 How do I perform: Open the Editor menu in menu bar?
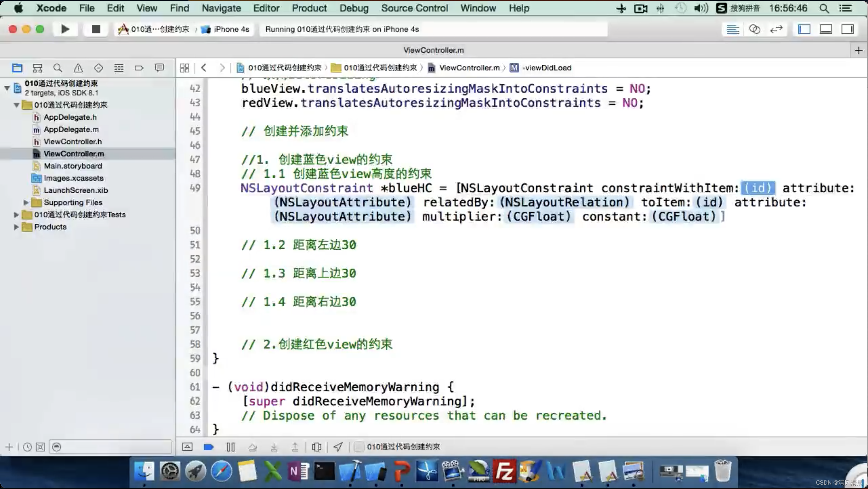tap(266, 8)
